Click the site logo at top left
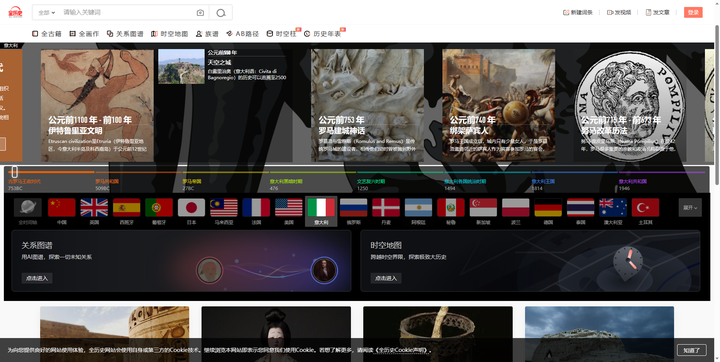 pos(15,12)
